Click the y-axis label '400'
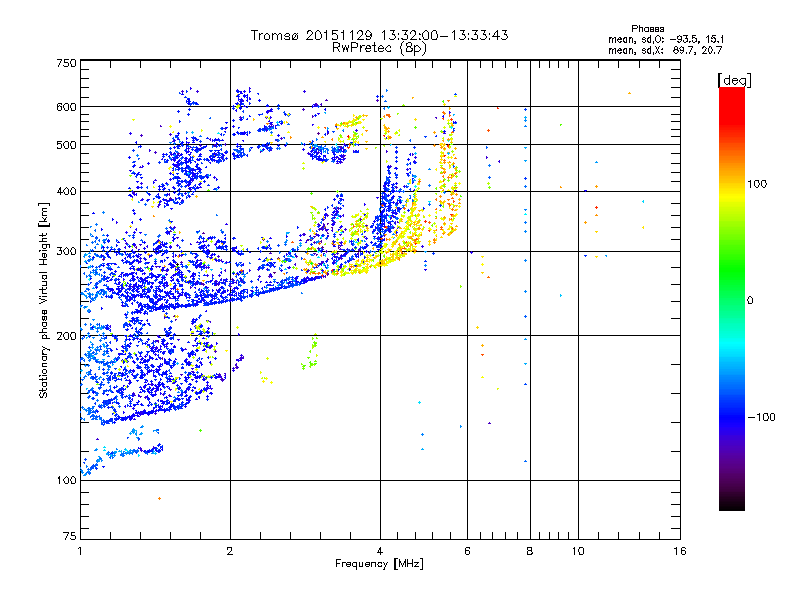800x600 pixels. 66,191
